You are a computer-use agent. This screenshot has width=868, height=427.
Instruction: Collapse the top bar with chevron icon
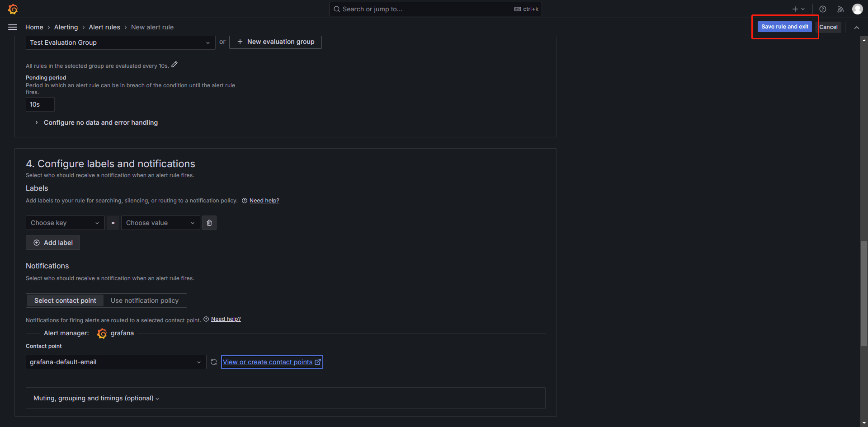pyautogui.click(x=856, y=27)
